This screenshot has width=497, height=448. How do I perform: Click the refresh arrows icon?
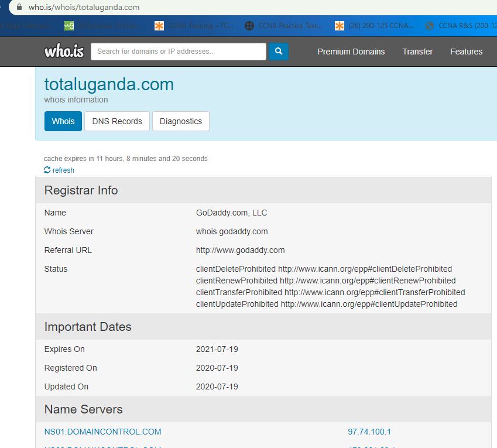[47, 170]
